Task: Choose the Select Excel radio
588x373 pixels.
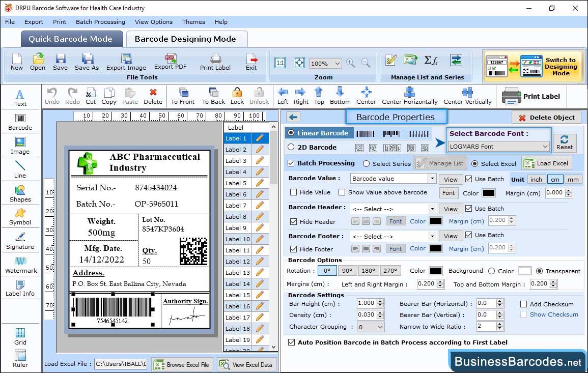Action: [x=475, y=164]
